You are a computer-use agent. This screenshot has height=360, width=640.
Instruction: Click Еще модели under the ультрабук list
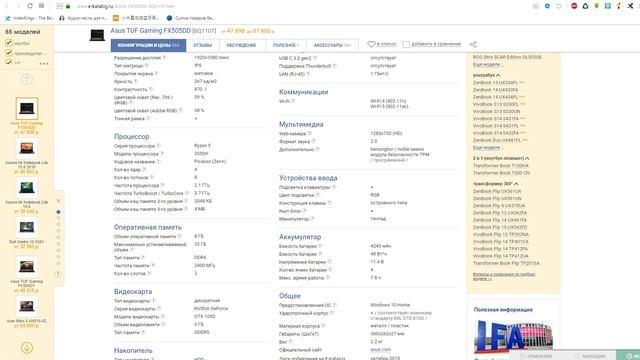[x=487, y=148]
